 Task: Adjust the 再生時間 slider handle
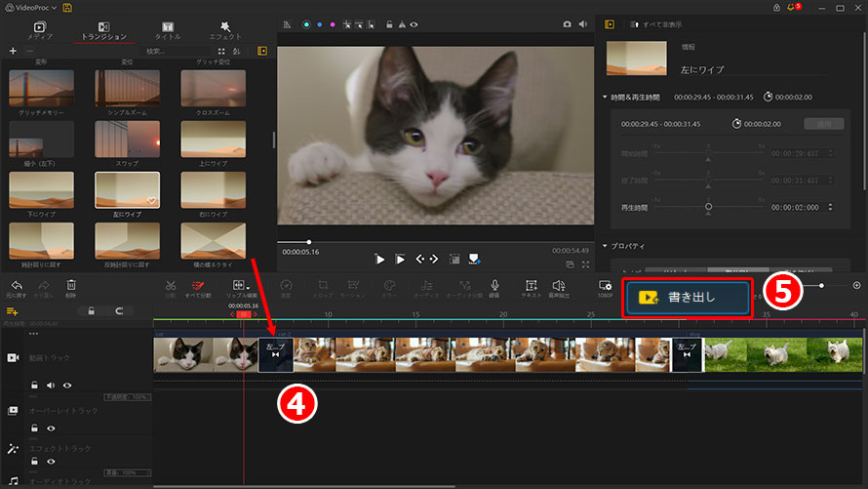pyautogui.click(x=709, y=207)
